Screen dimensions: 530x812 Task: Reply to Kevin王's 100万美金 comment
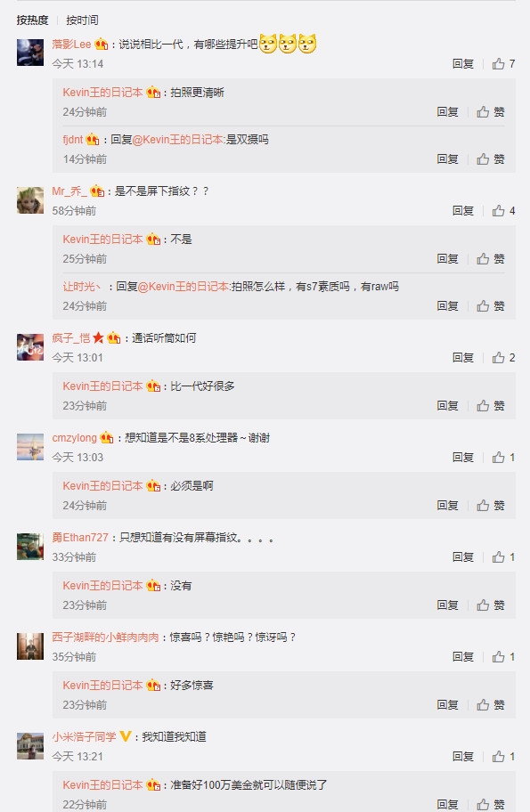pos(447,804)
